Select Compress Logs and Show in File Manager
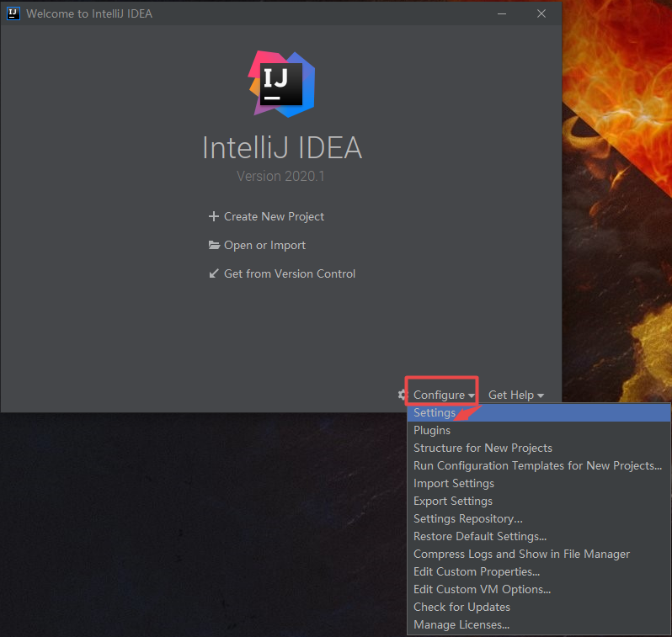The width and height of the screenshot is (672, 637). coord(539,554)
